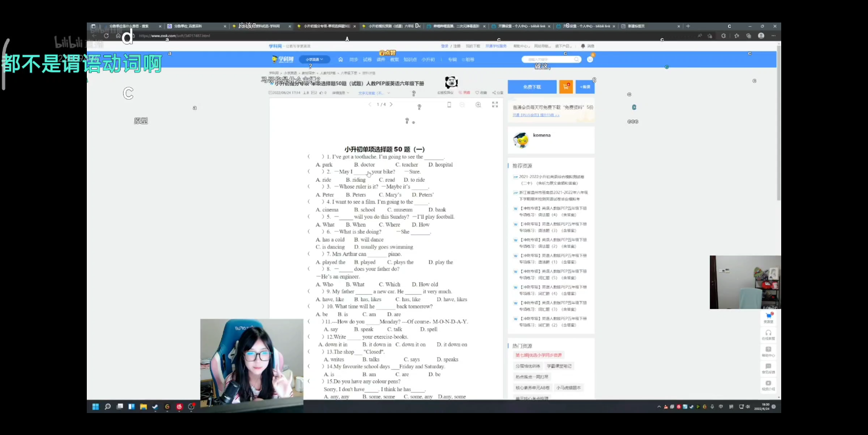This screenshot has height=435, width=868.
Task: Click the komena uploader avatar
Action: pos(521,140)
